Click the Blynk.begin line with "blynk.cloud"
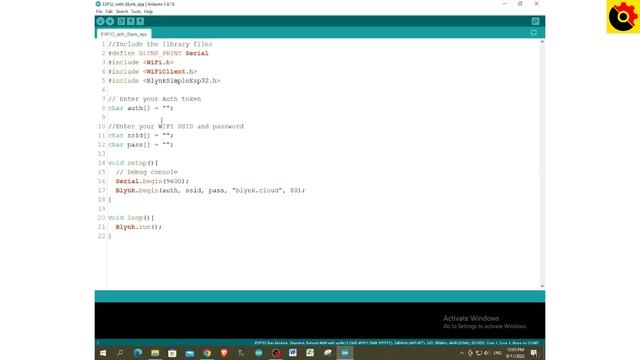 (x=210, y=190)
